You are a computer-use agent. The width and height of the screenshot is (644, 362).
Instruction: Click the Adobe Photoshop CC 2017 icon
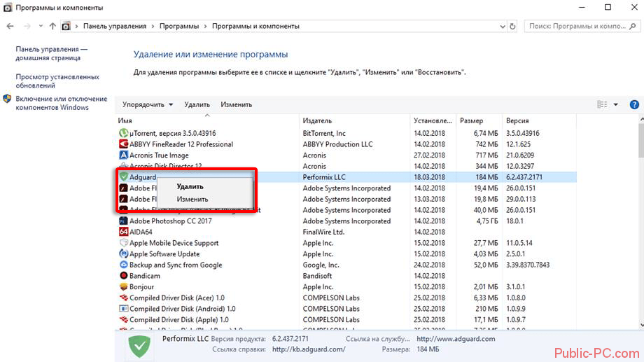coord(124,221)
